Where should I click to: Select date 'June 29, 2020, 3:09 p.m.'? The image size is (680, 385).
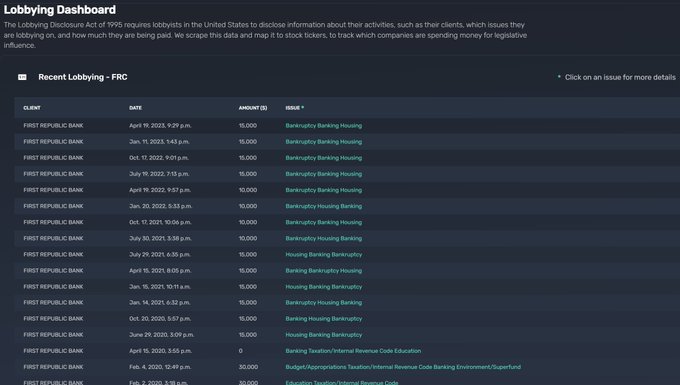point(161,335)
